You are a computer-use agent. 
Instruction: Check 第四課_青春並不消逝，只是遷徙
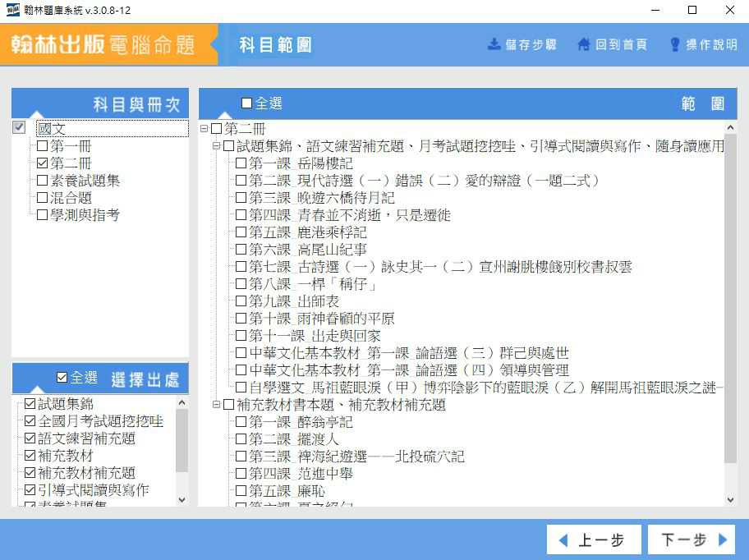(241, 215)
